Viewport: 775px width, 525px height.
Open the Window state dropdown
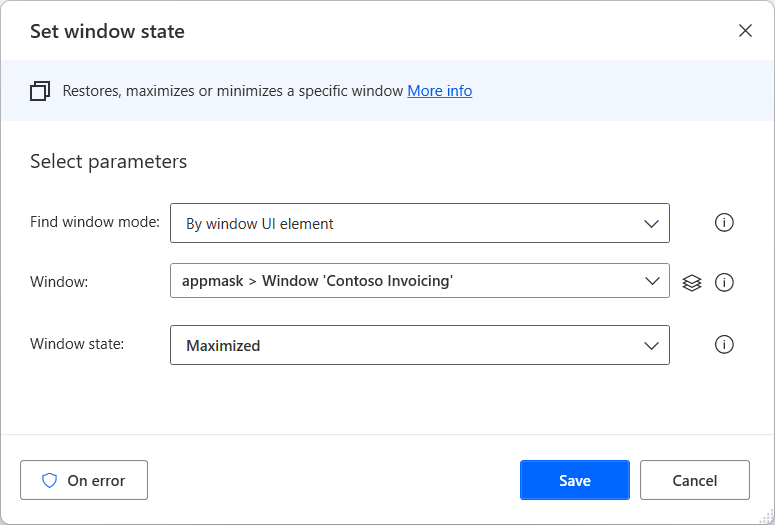coord(420,345)
